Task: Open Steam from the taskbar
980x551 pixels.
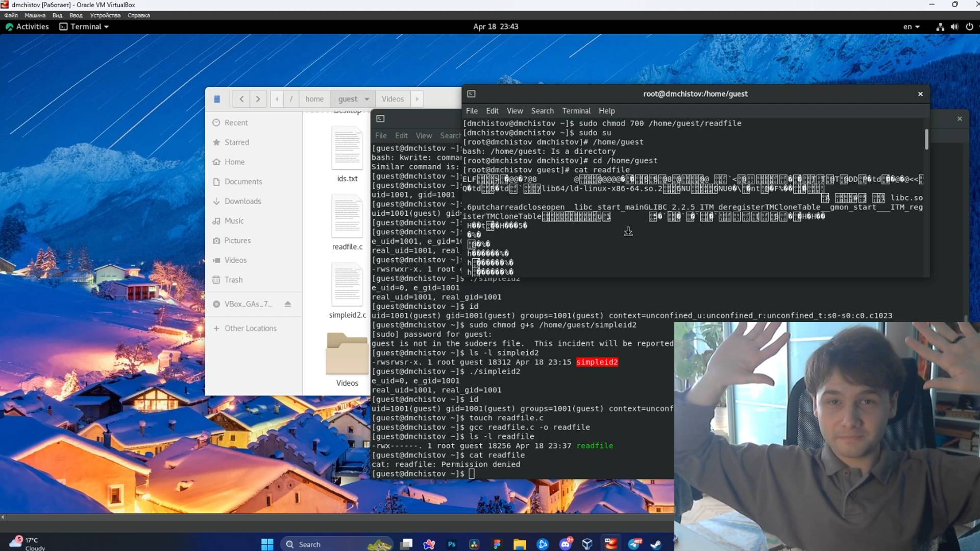Action: (656, 544)
